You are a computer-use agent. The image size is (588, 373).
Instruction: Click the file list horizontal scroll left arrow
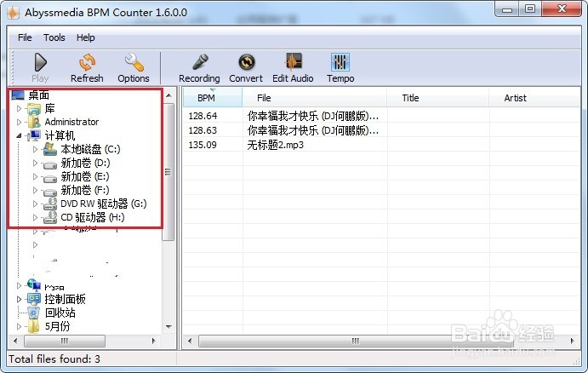190,341
